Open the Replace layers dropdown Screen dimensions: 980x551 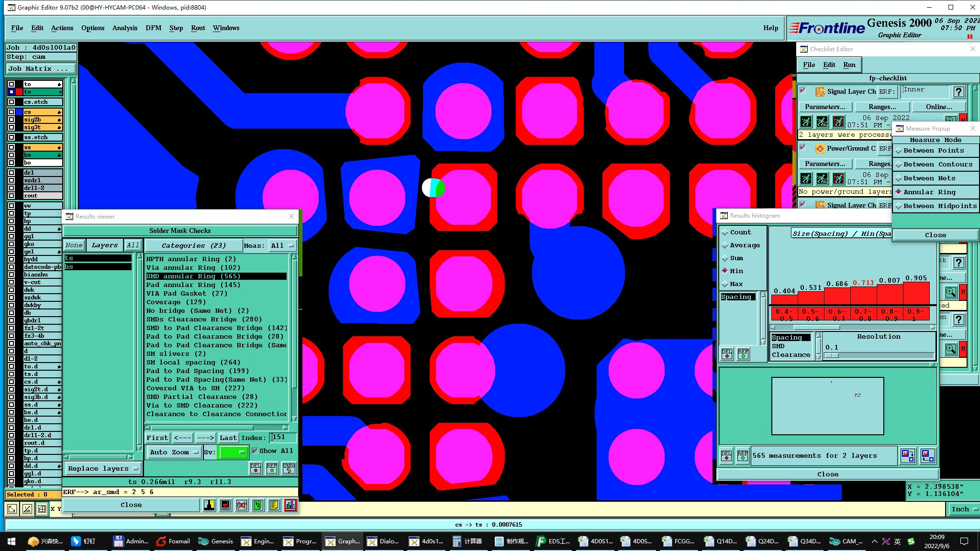102,468
